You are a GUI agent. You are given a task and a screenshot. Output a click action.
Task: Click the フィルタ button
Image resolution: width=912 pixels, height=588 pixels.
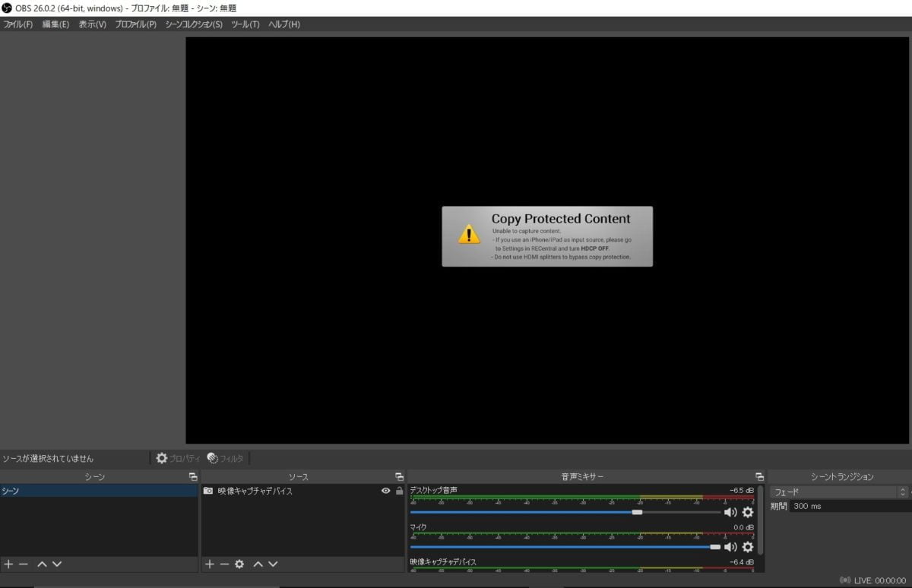(226, 458)
